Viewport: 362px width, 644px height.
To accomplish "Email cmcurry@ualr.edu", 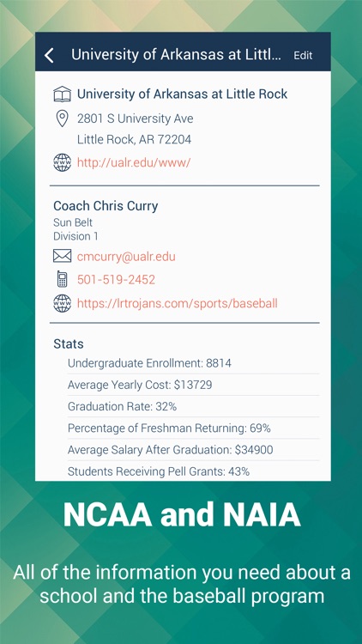I will (x=126, y=257).
